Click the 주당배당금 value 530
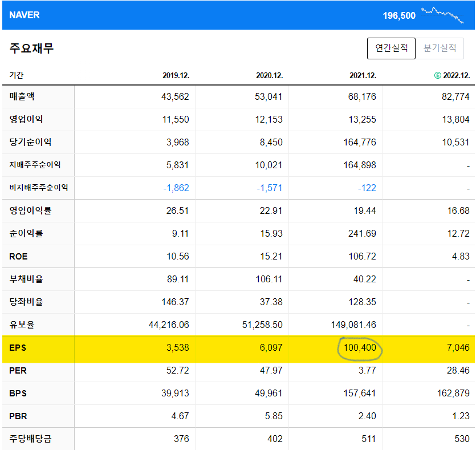Image resolution: width=476 pixels, height=450 pixels. coord(462,439)
